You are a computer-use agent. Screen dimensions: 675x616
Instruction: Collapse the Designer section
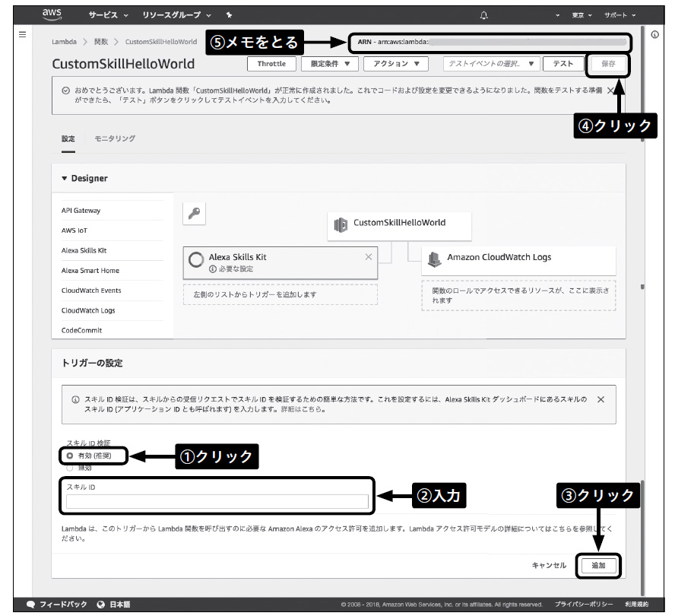point(64,179)
